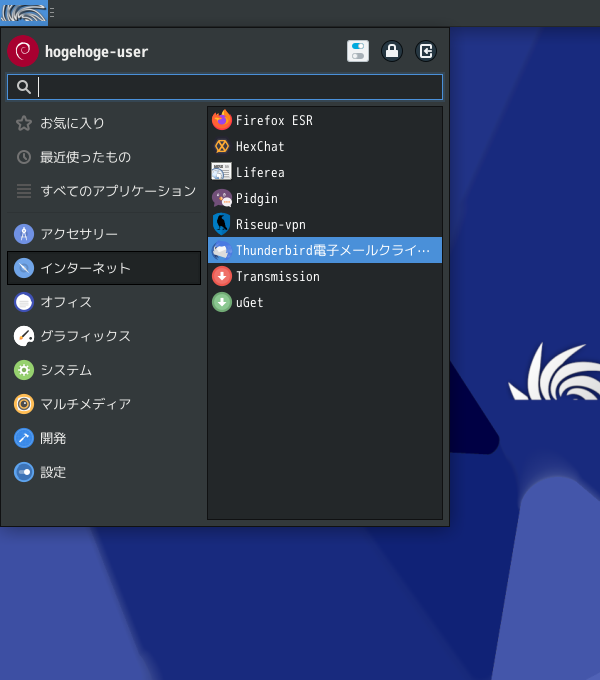600x680 pixels.
Task: Click the panel application menu logo button
Action: pos(23,13)
